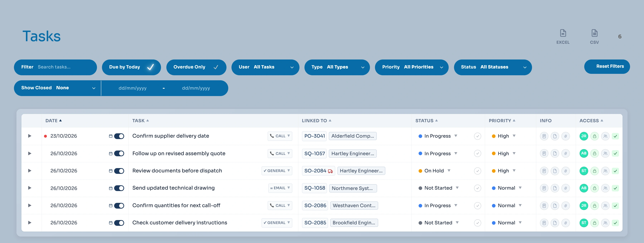The image size is (644, 243).
Task: Sort by the DATE column header
Action: pyautogui.click(x=53, y=121)
